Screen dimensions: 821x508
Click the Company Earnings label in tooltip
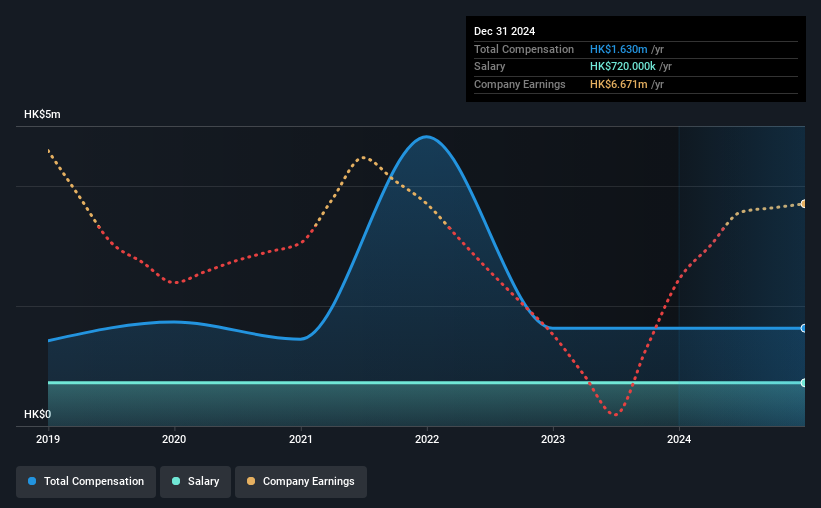(519, 84)
